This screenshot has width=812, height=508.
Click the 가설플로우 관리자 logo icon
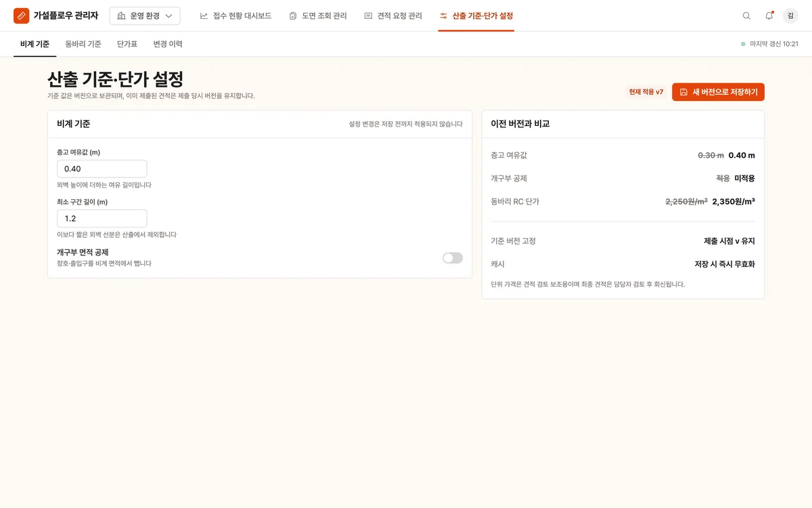coord(22,16)
